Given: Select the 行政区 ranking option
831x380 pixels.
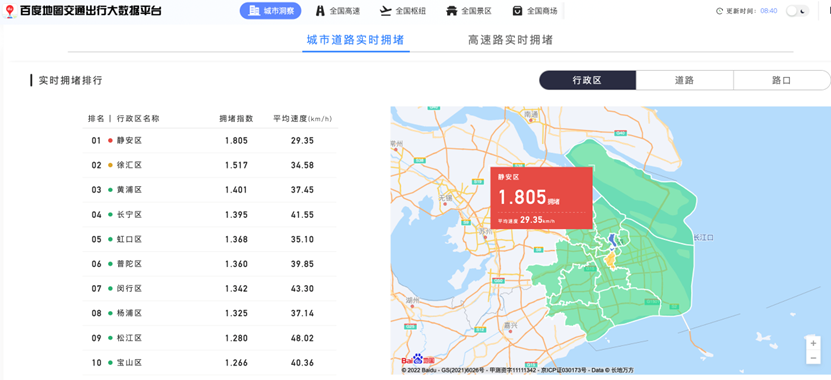Looking at the screenshot, I should click(x=587, y=81).
